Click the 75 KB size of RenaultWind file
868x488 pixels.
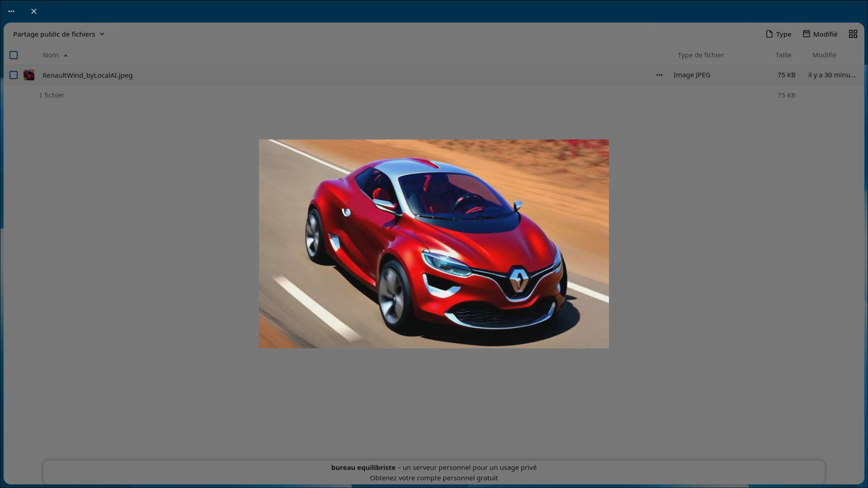pos(787,75)
